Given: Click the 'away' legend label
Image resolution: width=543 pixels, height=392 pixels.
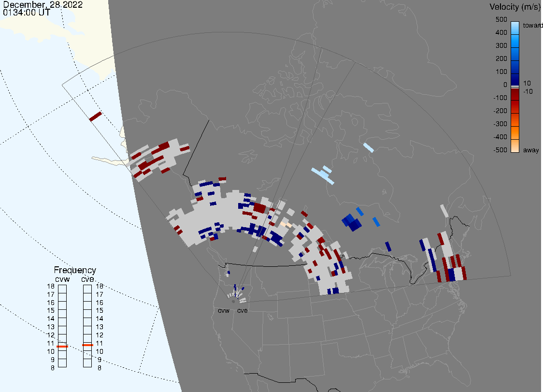Looking at the screenshot, I should coord(531,150).
